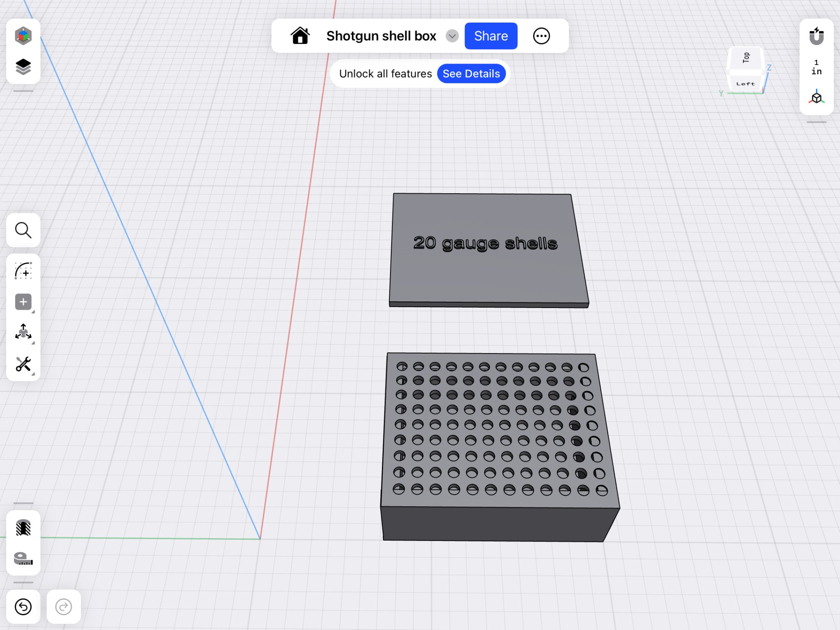Click the Left face of view cube
This screenshot has height=630, width=840.
coord(745,84)
